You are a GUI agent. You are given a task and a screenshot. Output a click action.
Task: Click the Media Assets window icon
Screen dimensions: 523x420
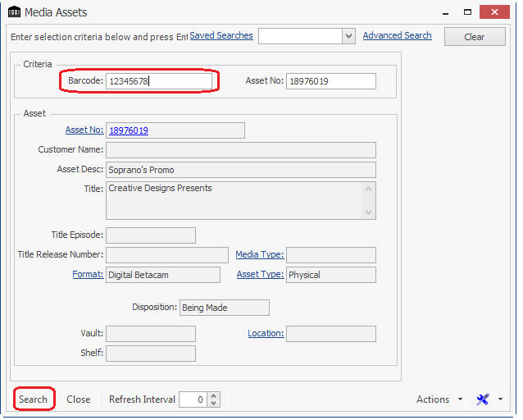(x=14, y=12)
